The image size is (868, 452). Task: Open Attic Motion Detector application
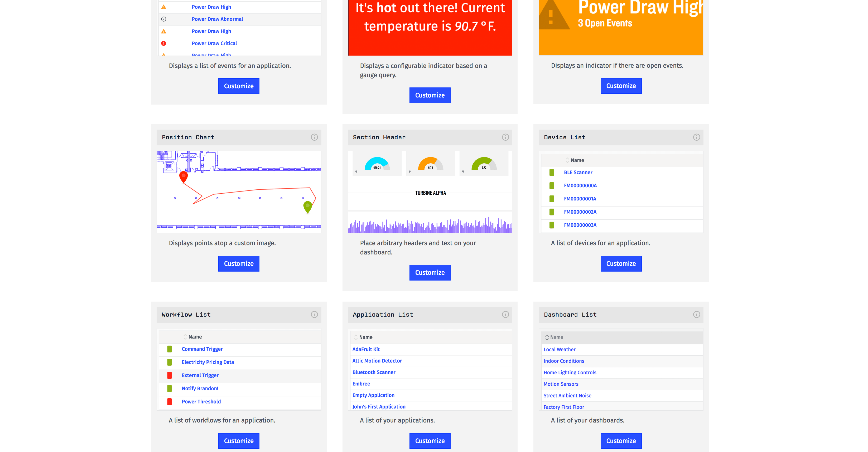click(377, 361)
